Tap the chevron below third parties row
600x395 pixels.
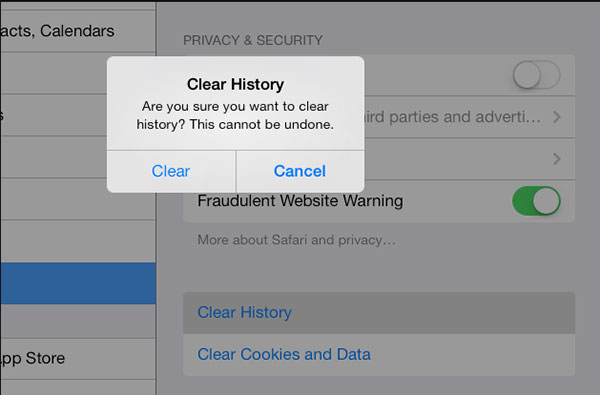pyautogui.click(x=557, y=159)
